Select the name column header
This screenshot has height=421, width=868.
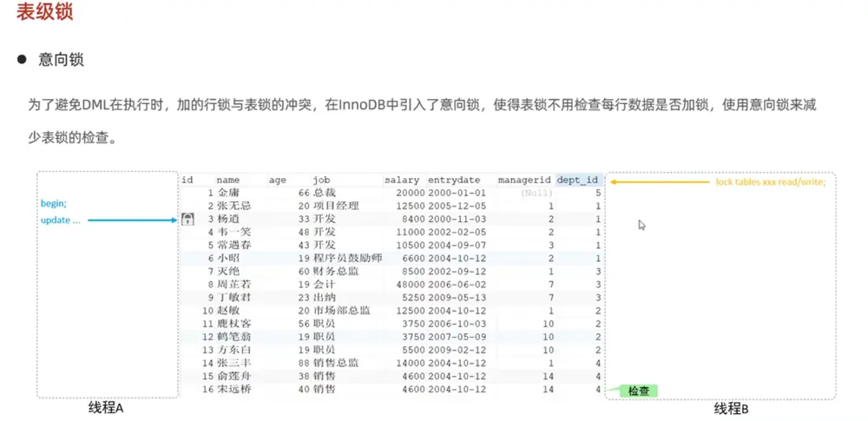coord(227,180)
